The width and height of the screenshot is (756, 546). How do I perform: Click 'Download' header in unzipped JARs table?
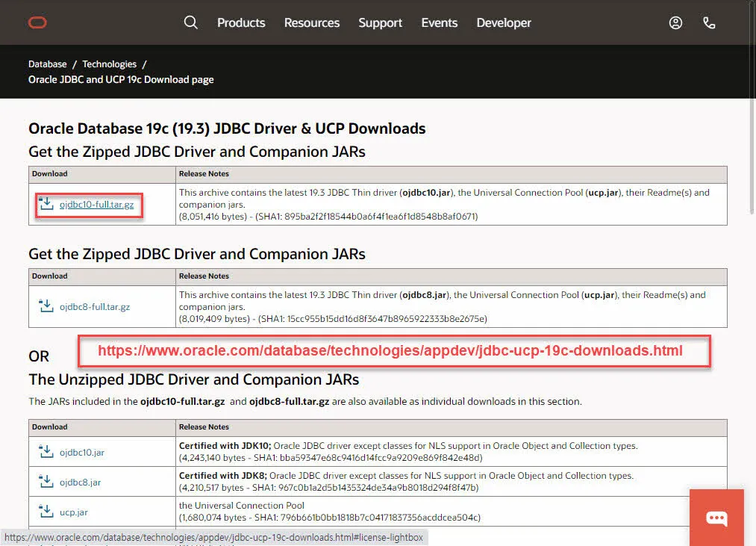(50, 427)
